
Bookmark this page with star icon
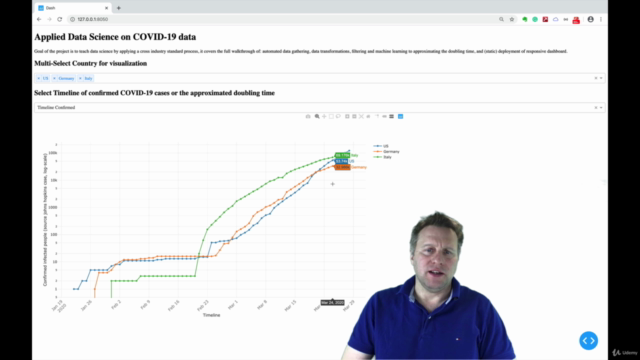[512, 19]
